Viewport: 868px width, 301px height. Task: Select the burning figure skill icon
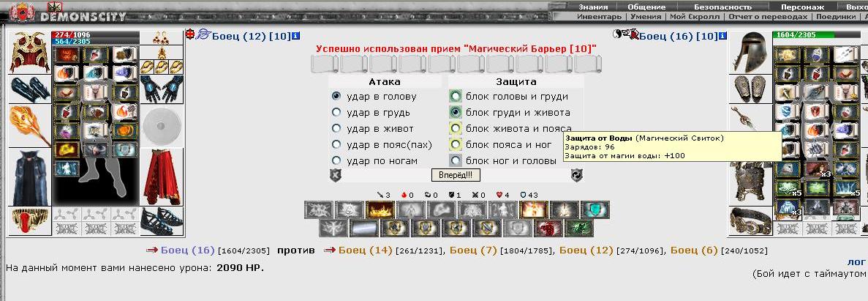tap(534, 209)
